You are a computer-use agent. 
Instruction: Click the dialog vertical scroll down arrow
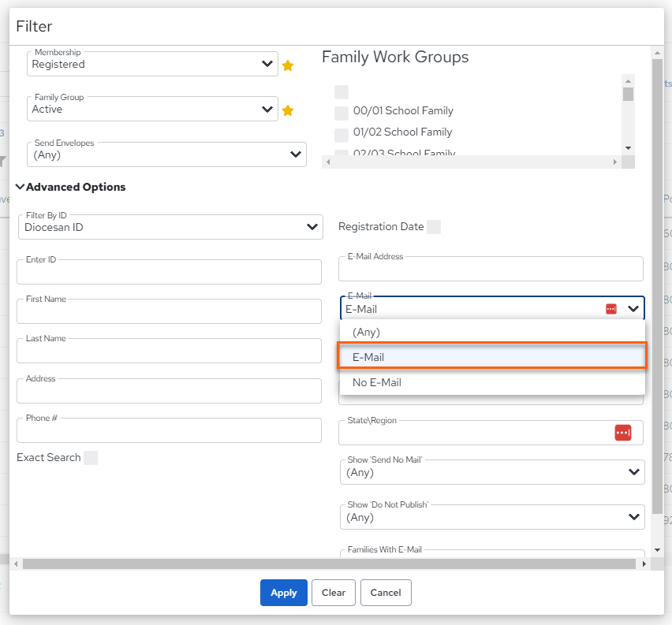pos(658,550)
